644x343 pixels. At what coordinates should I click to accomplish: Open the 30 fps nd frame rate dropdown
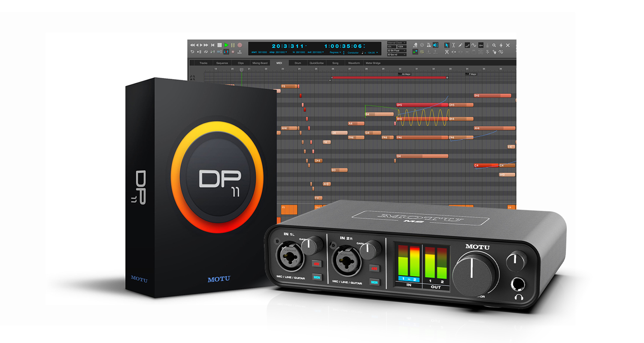397,54
